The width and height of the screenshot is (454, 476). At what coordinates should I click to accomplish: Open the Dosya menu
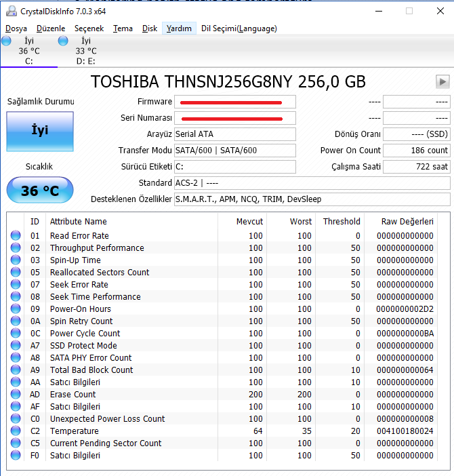tap(16, 28)
